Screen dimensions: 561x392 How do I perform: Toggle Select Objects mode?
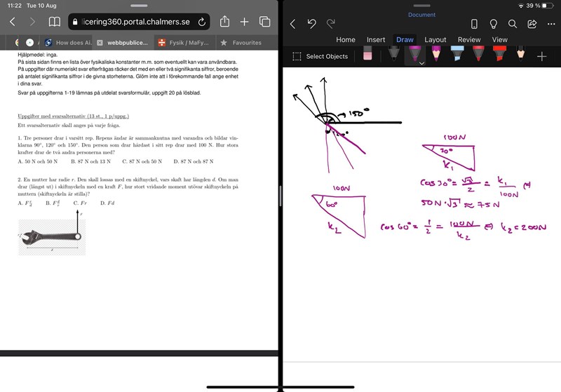click(x=320, y=56)
